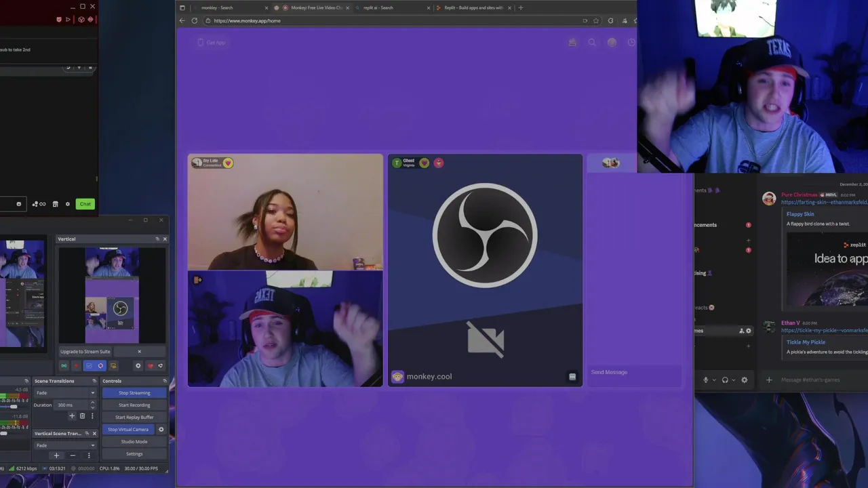Viewport: 868px width, 488px height.
Task: Reload the monkey.app page
Action: click(194, 20)
